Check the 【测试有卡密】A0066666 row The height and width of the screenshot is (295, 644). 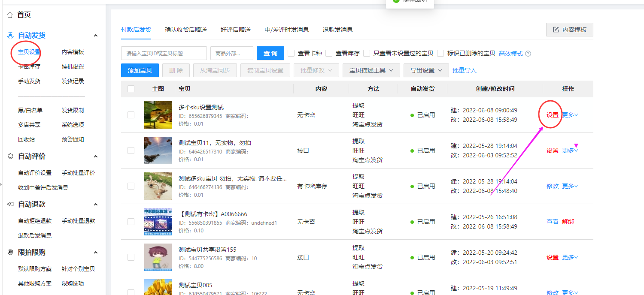click(131, 222)
